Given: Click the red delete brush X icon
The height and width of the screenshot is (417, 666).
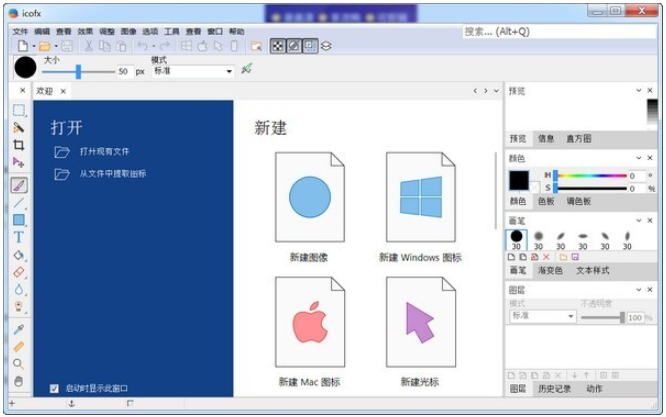Looking at the screenshot, I should [546, 257].
